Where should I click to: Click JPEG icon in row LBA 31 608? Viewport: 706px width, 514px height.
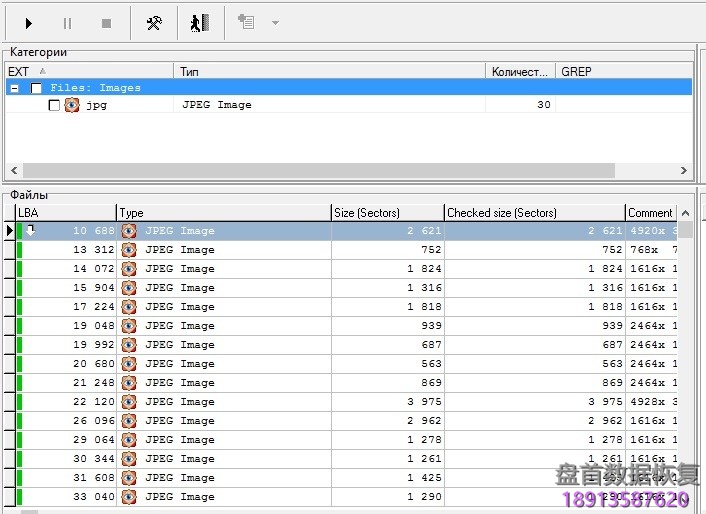click(129, 478)
